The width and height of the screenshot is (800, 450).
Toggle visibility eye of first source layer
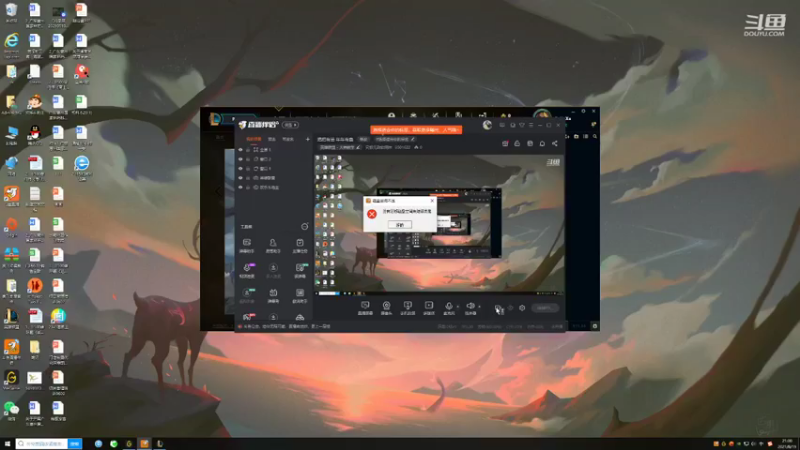(240, 149)
